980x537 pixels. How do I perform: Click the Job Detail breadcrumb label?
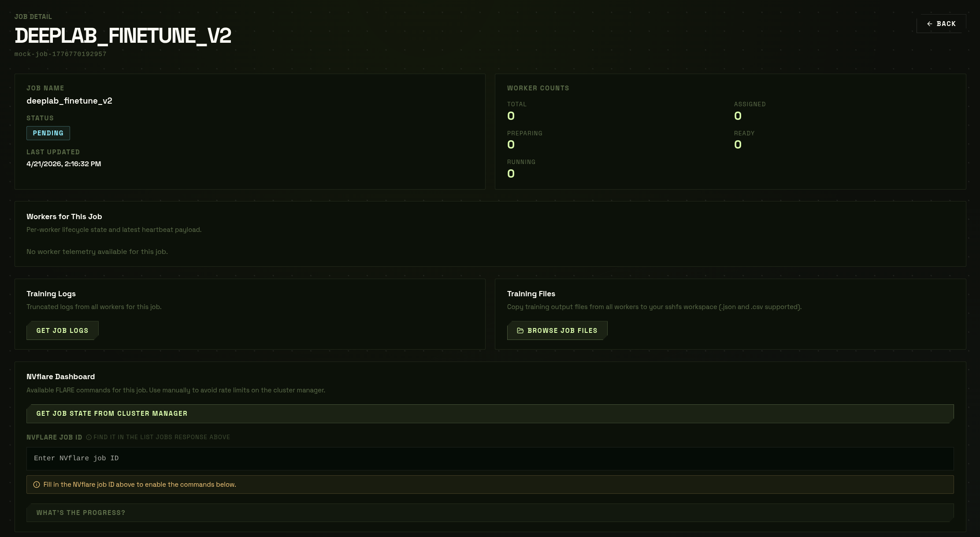click(x=33, y=17)
